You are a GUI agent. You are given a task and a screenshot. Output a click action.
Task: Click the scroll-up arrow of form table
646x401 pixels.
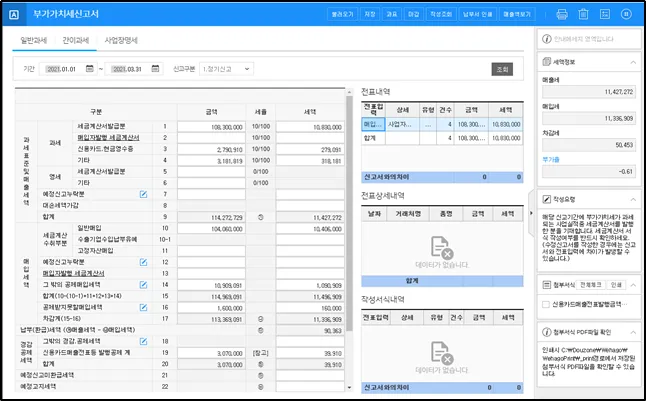point(350,92)
